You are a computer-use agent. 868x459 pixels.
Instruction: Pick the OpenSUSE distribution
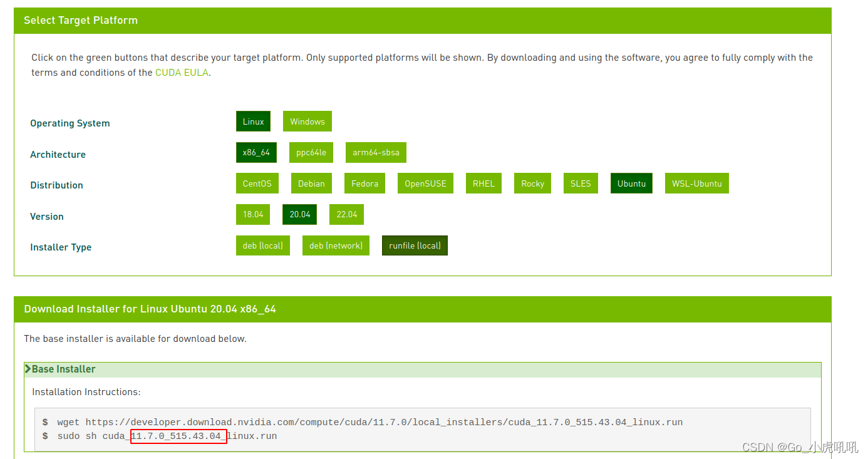point(425,183)
